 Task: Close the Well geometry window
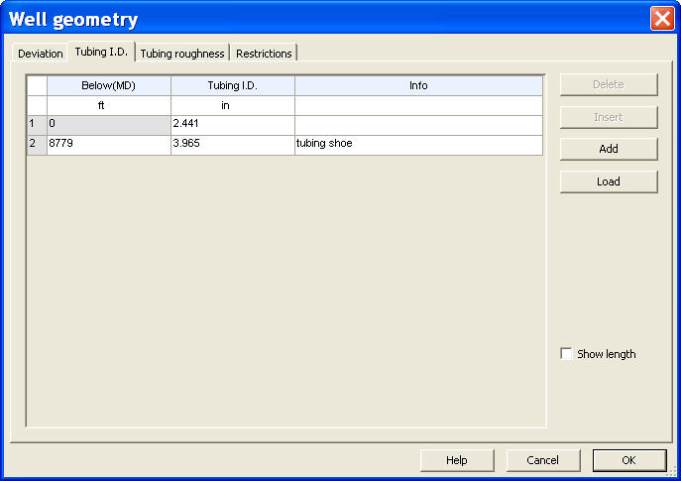(662, 19)
